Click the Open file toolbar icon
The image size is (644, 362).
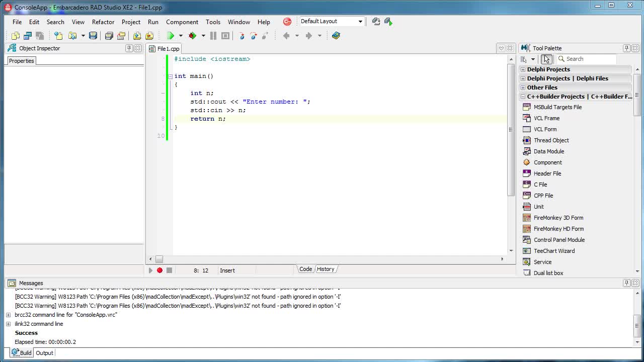click(72, 36)
